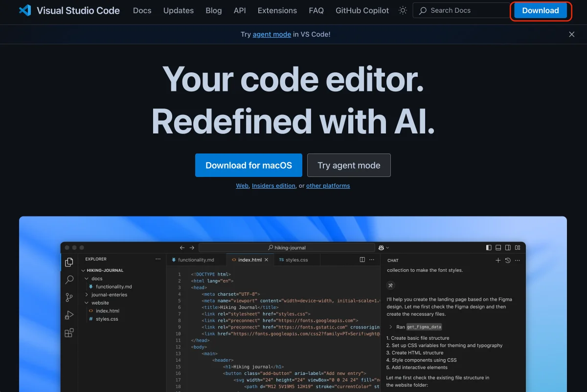
Task: Open the Explorer panel more actions ellipsis
Action: coord(158,259)
